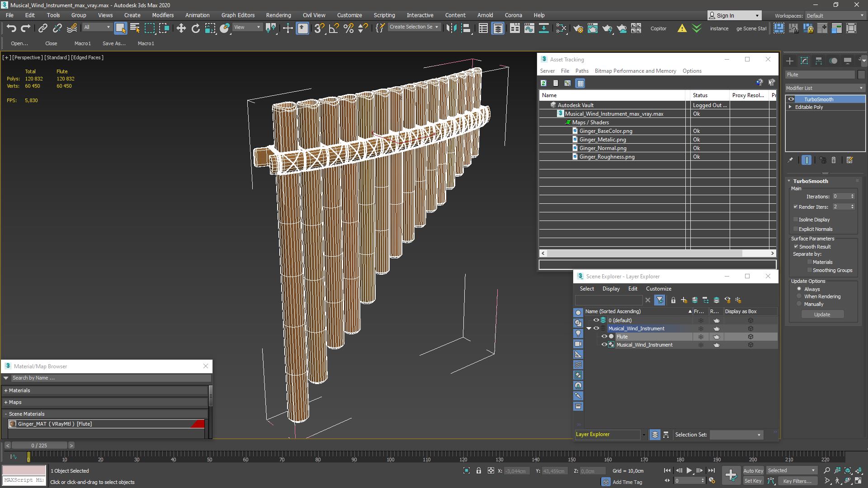The width and height of the screenshot is (868, 488).
Task: Open the Mirror tool
Action: coord(451,28)
